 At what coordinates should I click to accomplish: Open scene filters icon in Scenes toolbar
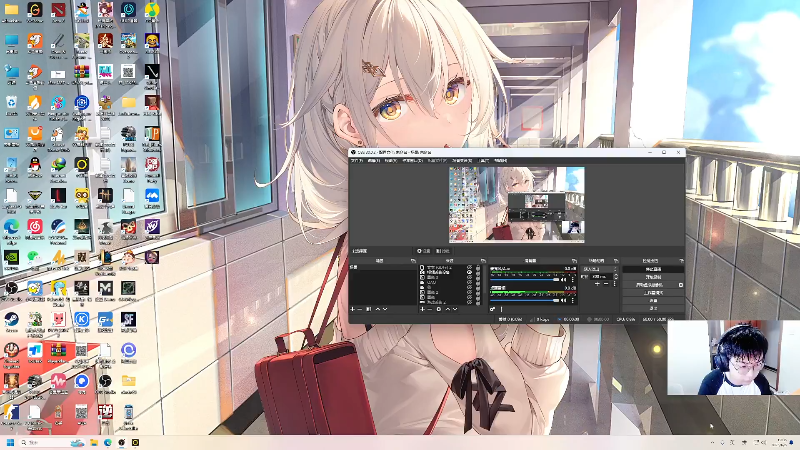369,309
